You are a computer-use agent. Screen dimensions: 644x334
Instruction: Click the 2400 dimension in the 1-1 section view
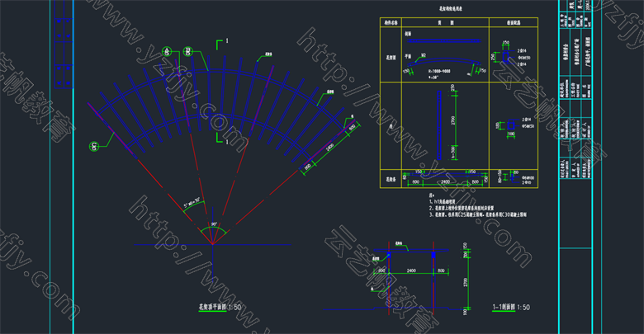click(x=411, y=270)
